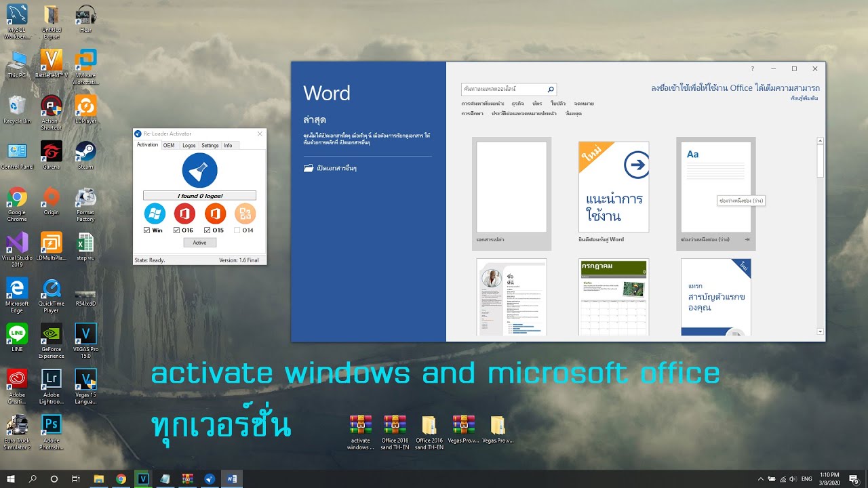Click the 'ใบปลิว' suggested search link
This screenshot has height=488, width=868.
click(x=558, y=104)
